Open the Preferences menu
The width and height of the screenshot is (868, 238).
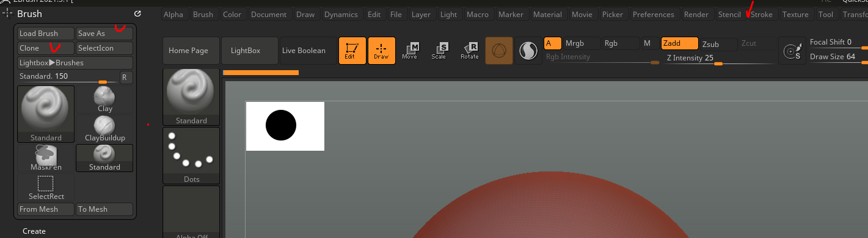click(654, 15)
